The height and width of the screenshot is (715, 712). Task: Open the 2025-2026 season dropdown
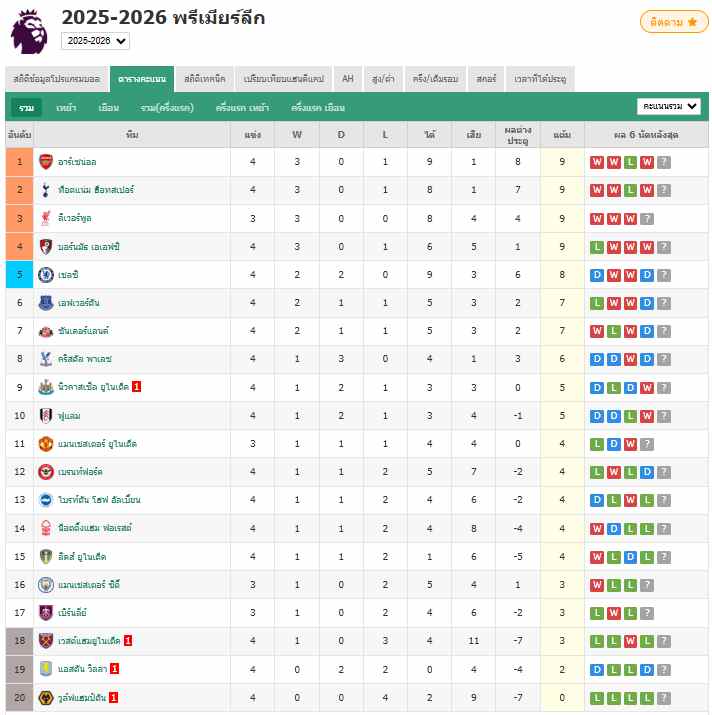[x=95, y=41]
